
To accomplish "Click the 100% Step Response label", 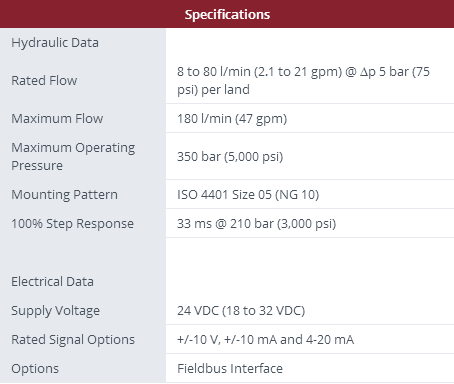I will tap(73, 224).
